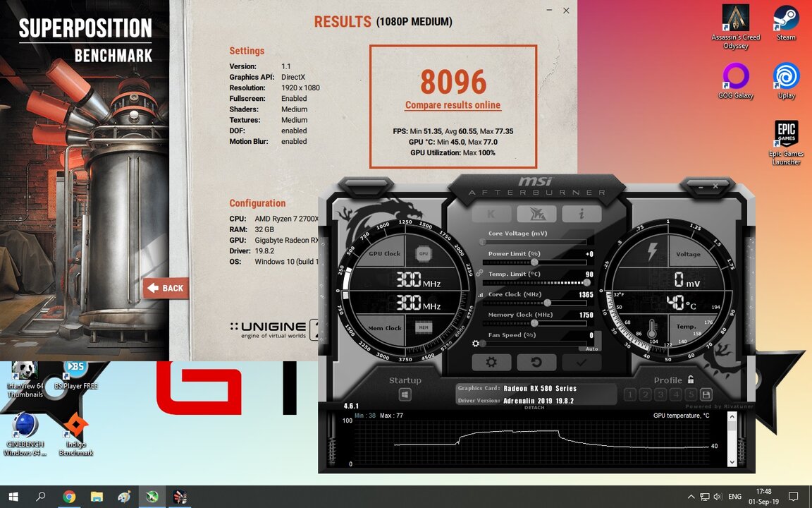Image resolution: width=812 pixels, height=508 pixels.
Task: Show hidden system tray icons
Action: [691, 497]
